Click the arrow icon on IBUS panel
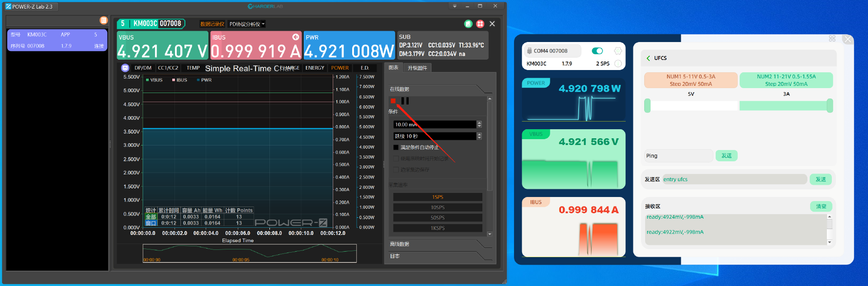The image size is (868, 286). (296, 37)
